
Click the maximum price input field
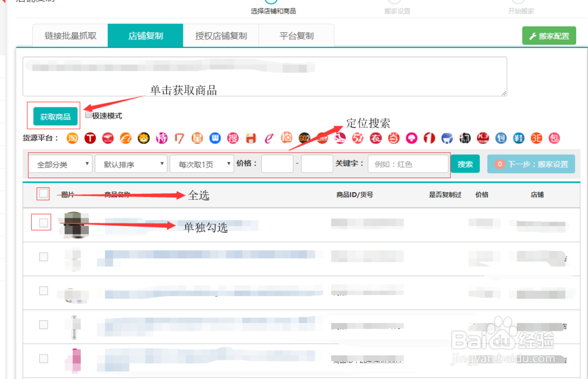coord(317,164)
